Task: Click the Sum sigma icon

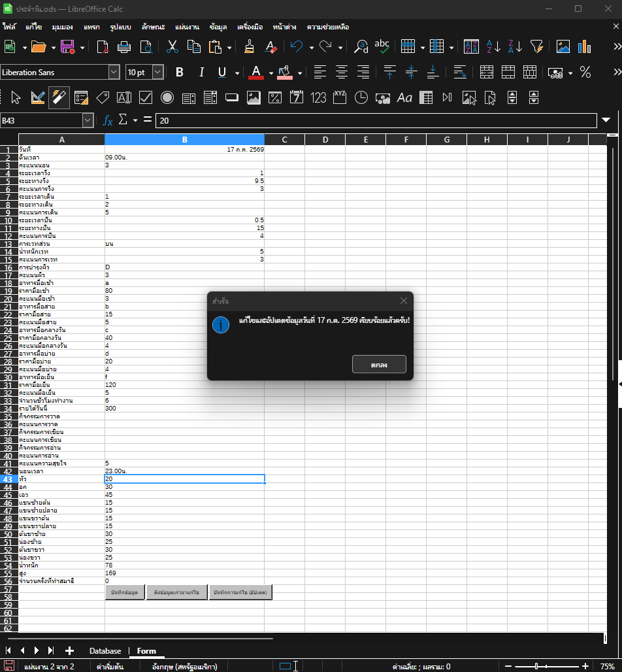Action: click(x=123, y=120)
